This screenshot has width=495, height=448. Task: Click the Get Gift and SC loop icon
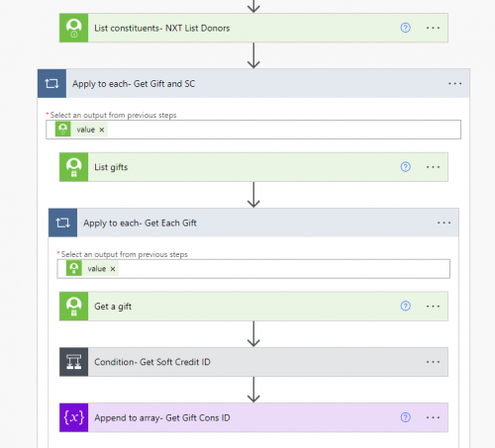tap(51, 83)
